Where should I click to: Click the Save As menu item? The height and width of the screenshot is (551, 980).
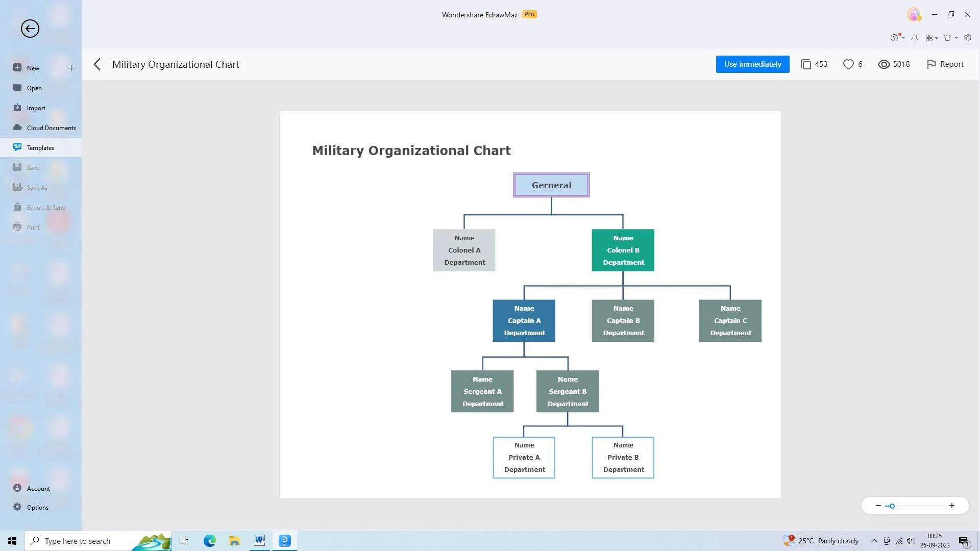tap(36, 187)
